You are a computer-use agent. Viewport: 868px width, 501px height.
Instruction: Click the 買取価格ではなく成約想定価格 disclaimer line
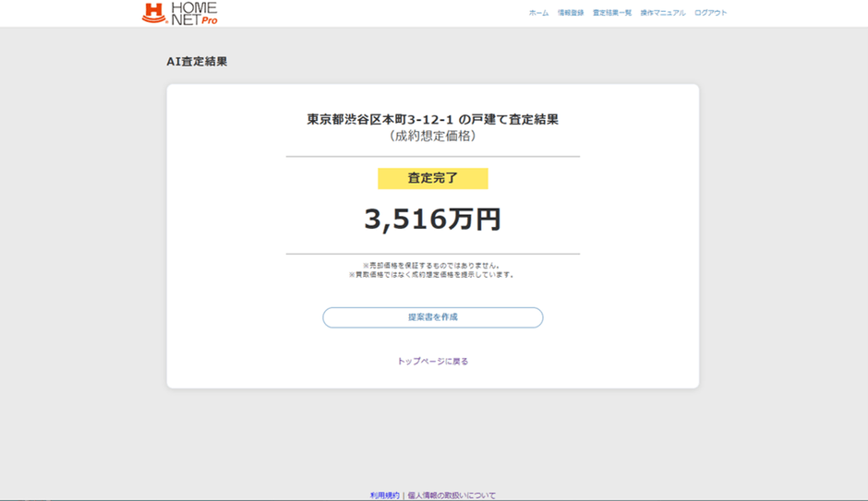432,274
